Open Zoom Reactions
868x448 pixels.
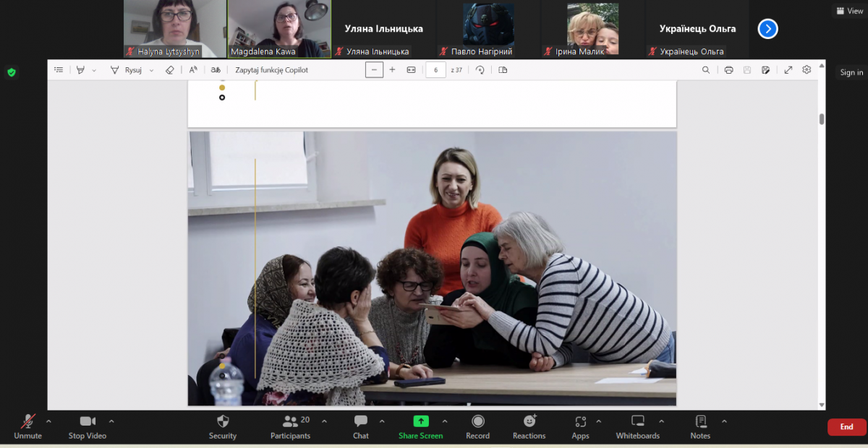pos(529,426)
